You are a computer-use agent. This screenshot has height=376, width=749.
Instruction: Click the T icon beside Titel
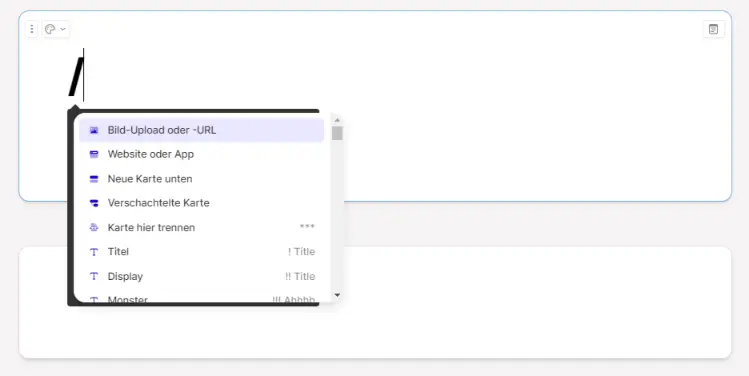94,252
